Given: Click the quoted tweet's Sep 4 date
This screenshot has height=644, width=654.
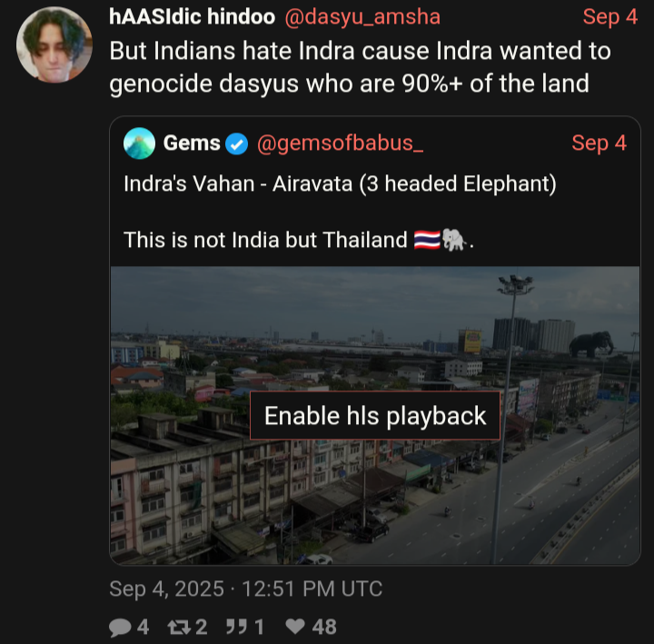Looking at the screenshot, I should (x=599, y=144).
